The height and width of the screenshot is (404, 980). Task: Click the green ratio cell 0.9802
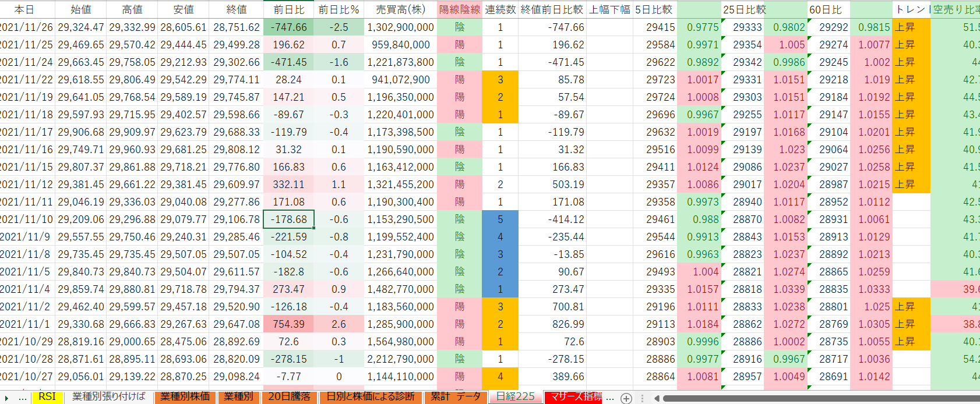785,27
